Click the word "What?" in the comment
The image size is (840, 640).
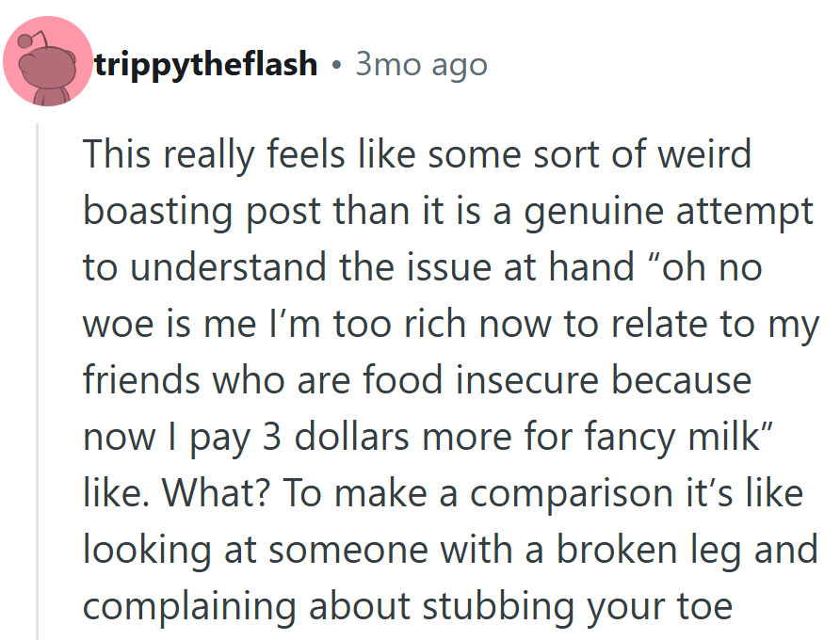209,494
